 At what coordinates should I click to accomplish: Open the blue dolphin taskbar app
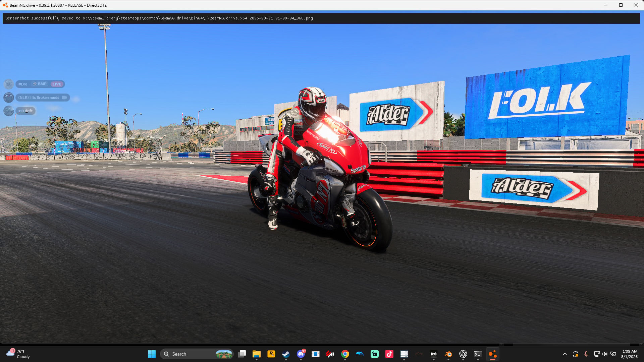[360, 354]
